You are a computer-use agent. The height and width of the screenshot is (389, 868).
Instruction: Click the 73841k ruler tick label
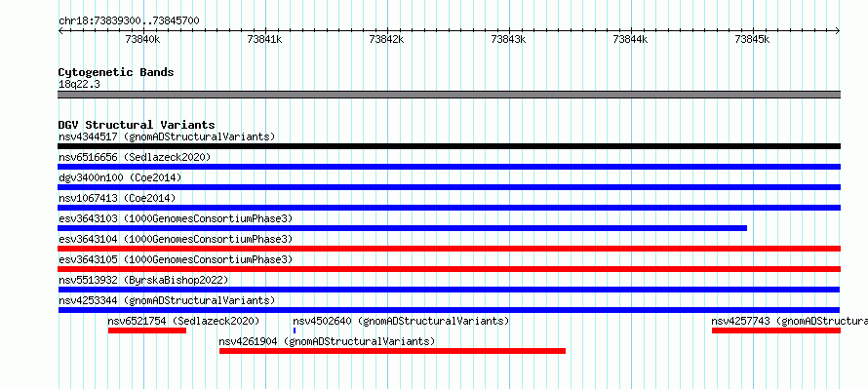tap(264, 39)
